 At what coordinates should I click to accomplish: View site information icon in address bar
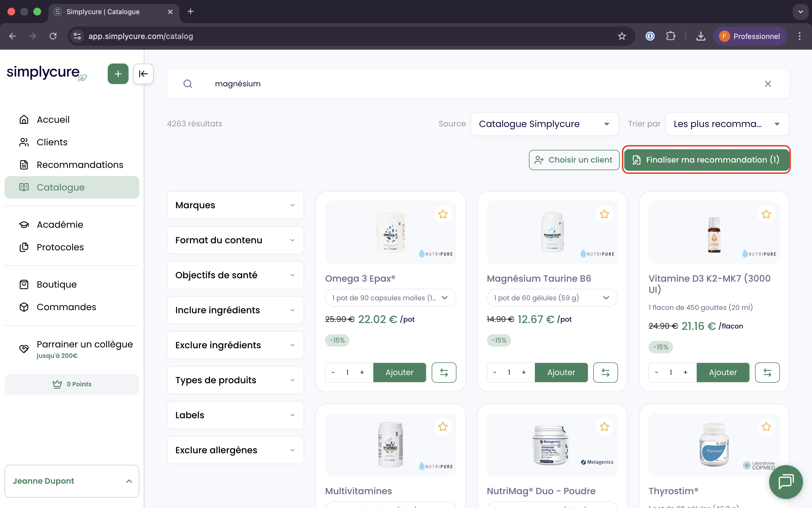point(78,36)
